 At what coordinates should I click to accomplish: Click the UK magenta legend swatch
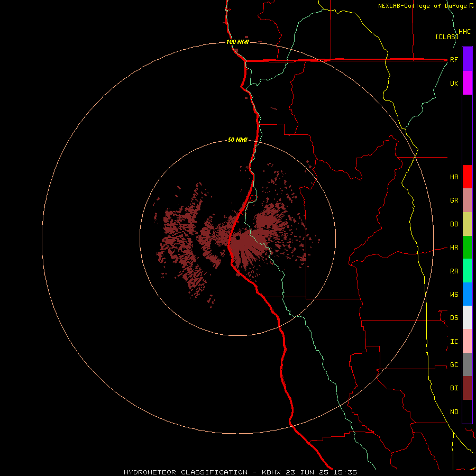(467, 83)
